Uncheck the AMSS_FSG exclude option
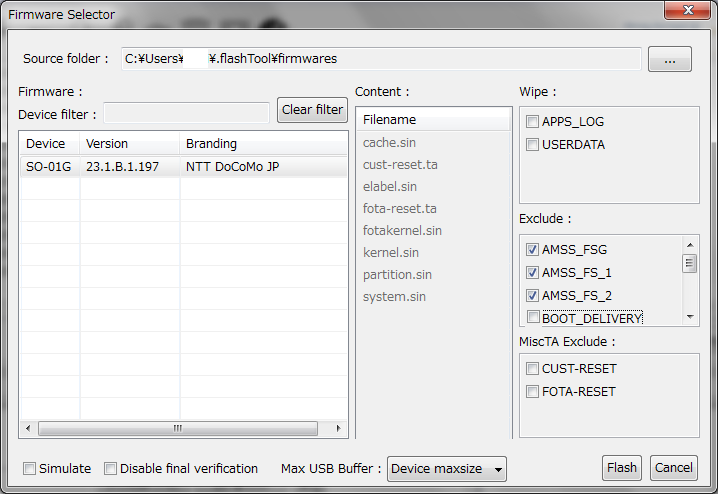718x494 pixels. click(x=532, y=250)
